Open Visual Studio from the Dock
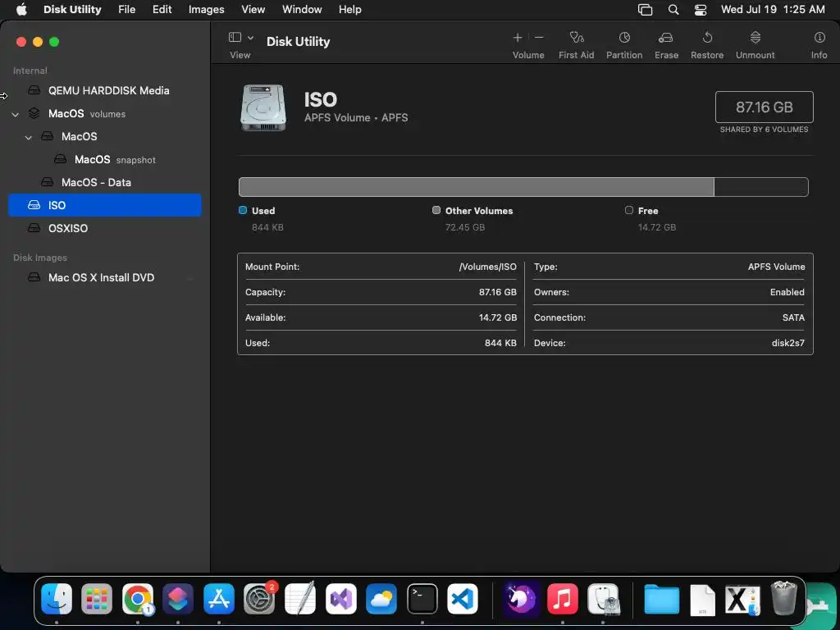Viewport: 840px width, 630px height. (x=340, y=598)
